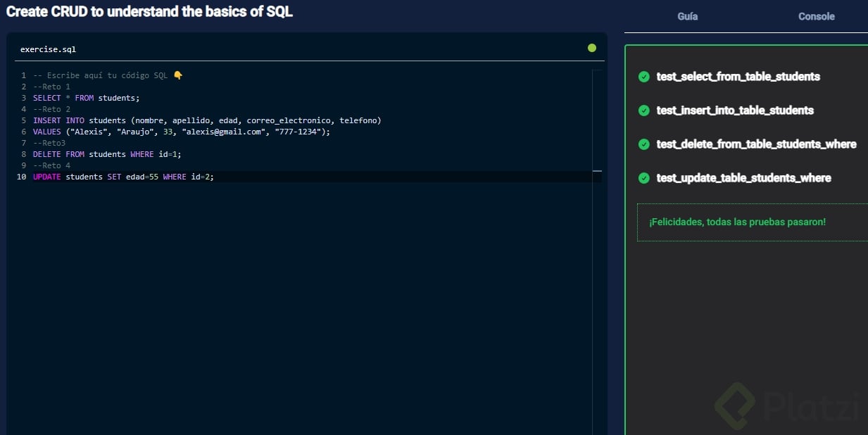This screenshot has height=435, width=868.
Task: Place cursor on SELECT * FROM students line
Action: coord(87,98)
